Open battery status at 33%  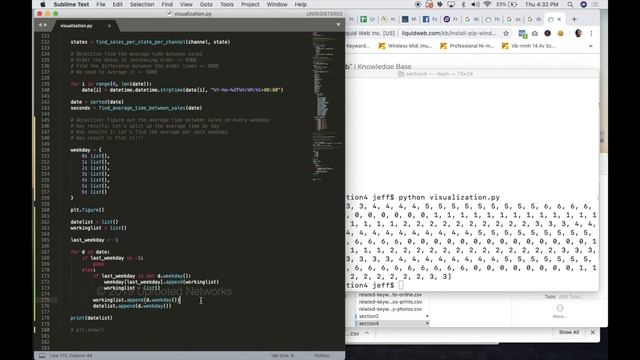coord(507,4)
